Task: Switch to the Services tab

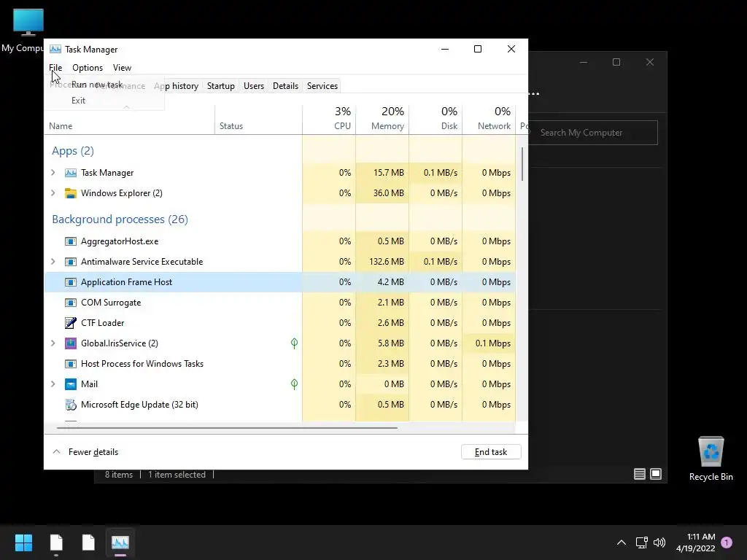Action: [x=322, y=86]
